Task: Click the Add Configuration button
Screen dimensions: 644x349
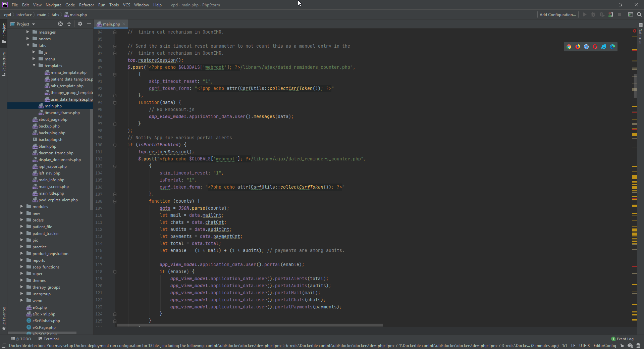Action: point(557,15)
